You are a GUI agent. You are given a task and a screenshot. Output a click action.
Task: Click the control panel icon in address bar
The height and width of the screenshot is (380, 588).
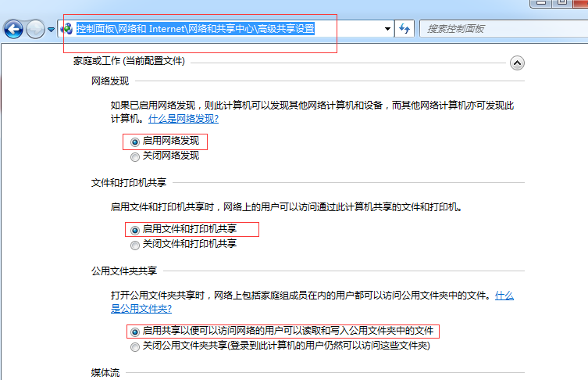(66, 28)
